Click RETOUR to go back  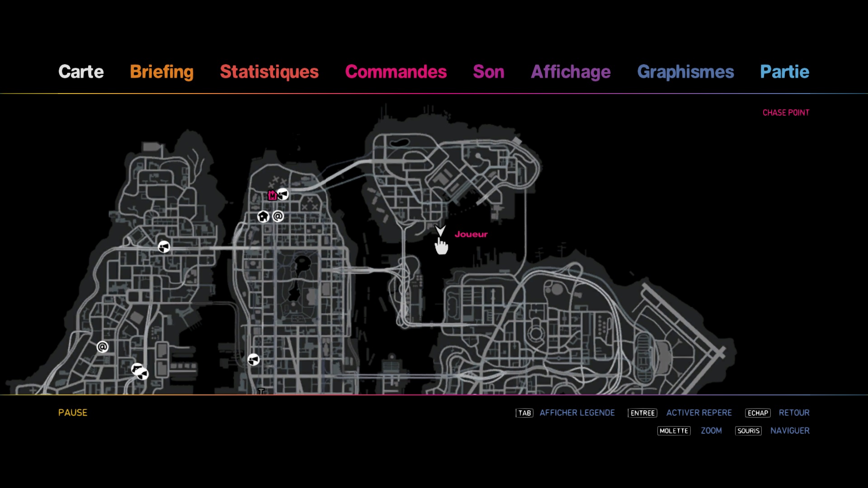click(x=794, y=413)
